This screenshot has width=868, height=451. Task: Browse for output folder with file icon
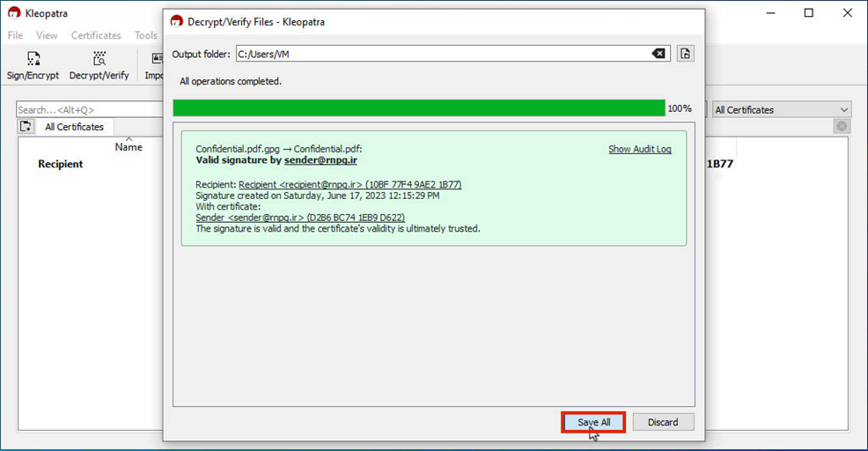[x=685, y=54]
